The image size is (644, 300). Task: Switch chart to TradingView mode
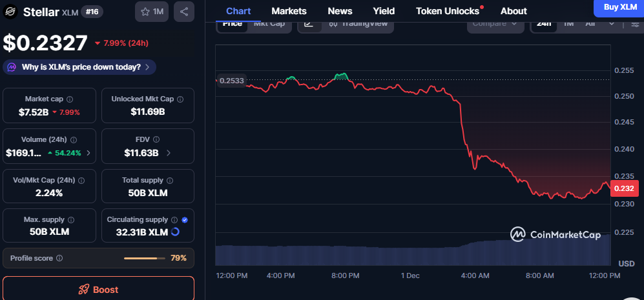tap(358, 24)
